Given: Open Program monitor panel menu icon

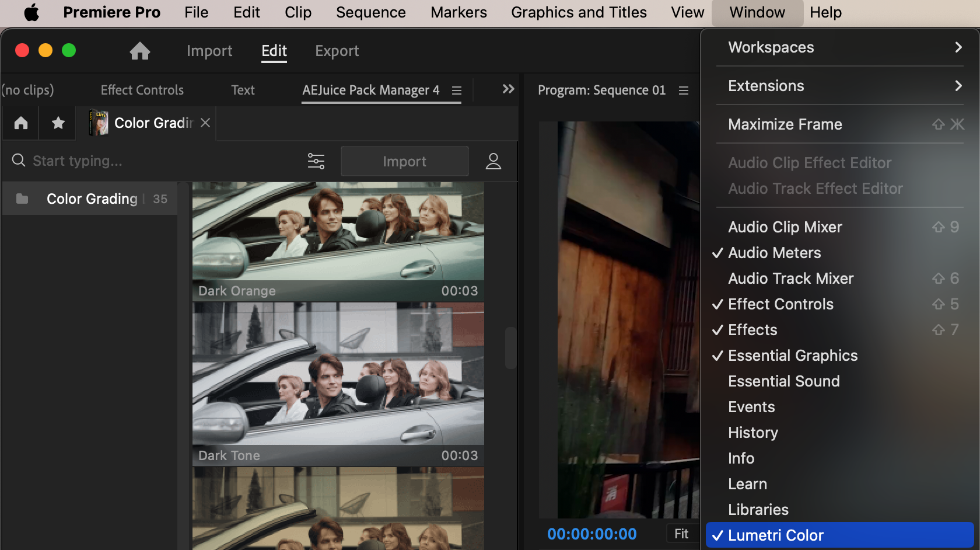Looking at the screenshot, I should tap(684, 90).
